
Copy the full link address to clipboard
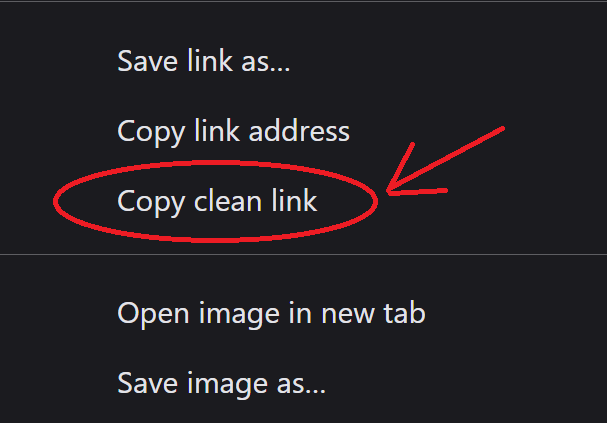304,131
